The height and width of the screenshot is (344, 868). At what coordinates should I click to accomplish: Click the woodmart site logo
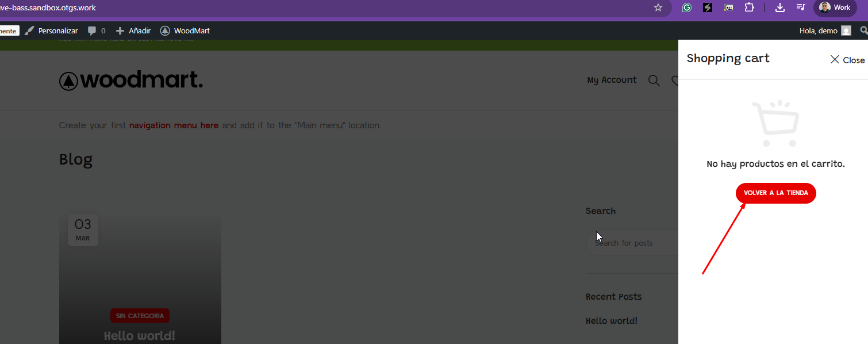[131, 81]
